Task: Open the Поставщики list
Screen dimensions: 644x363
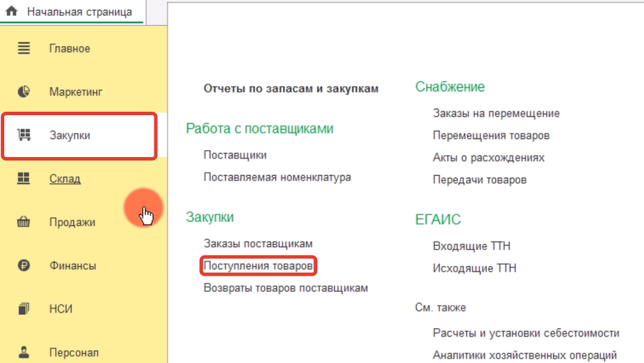Action: click(235, 155)
